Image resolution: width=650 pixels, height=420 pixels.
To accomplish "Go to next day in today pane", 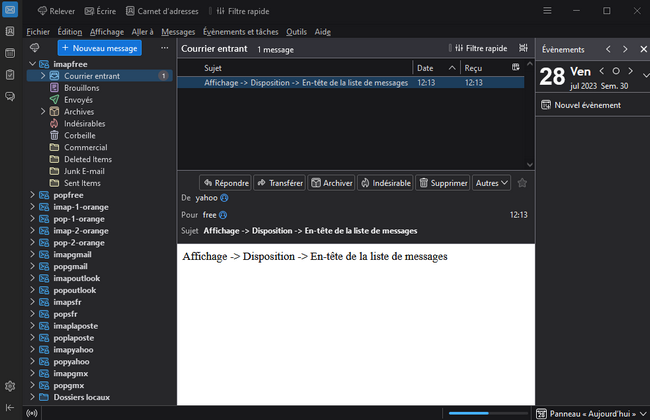I will (x=631, y=71).
